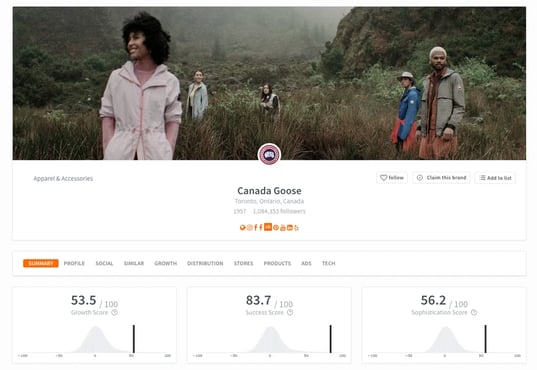Switch to the SOCIAL tab
Viewport: 537px width, 370px height.
(104, 263)
